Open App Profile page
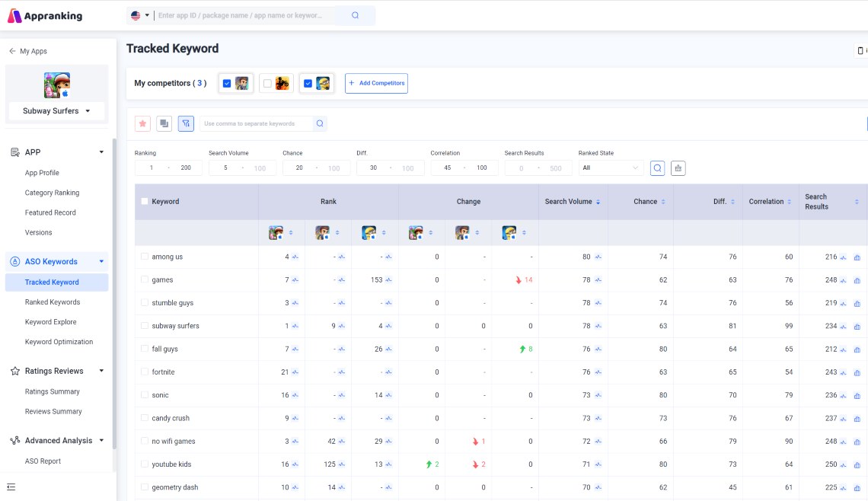 [42, 173]
